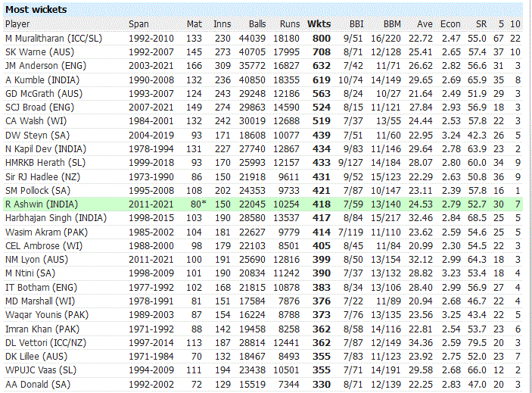Select player 'JM Anderson (ENG)'
This screenshot has width=532, height=393.
46,66
